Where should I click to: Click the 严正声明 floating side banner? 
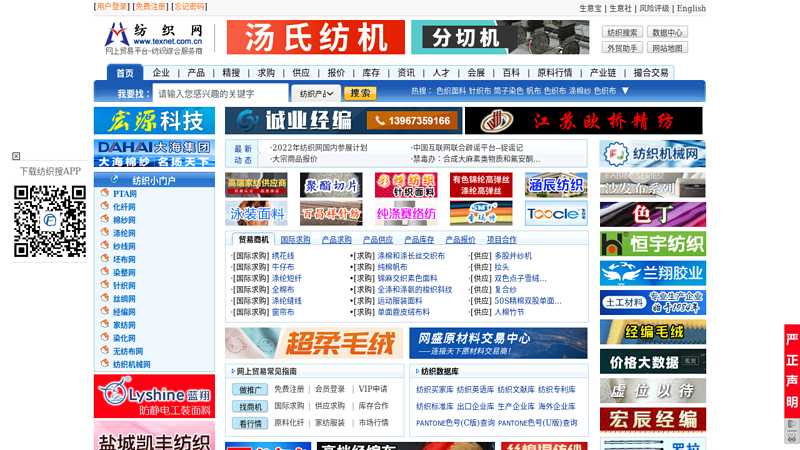click(x=792, y=371)
